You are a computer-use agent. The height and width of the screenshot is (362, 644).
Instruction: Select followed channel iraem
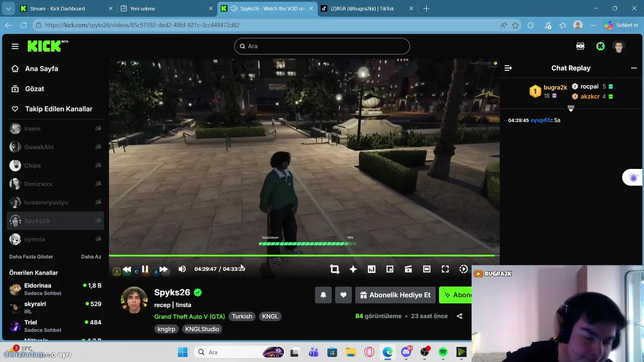click(55, 129)
